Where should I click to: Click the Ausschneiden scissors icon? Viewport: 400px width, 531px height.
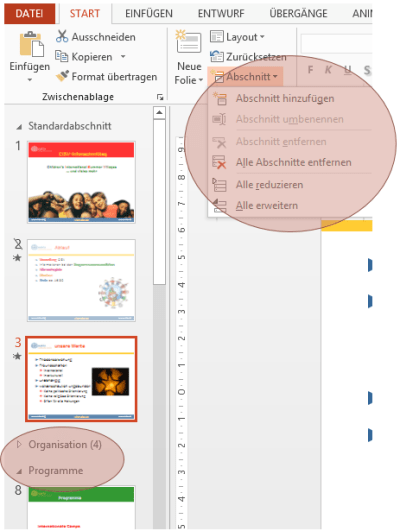62,36
